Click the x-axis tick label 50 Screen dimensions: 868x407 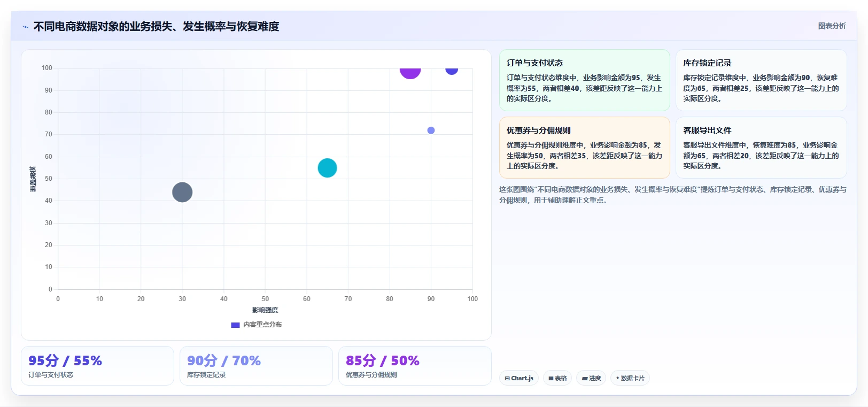pos(265,299)
